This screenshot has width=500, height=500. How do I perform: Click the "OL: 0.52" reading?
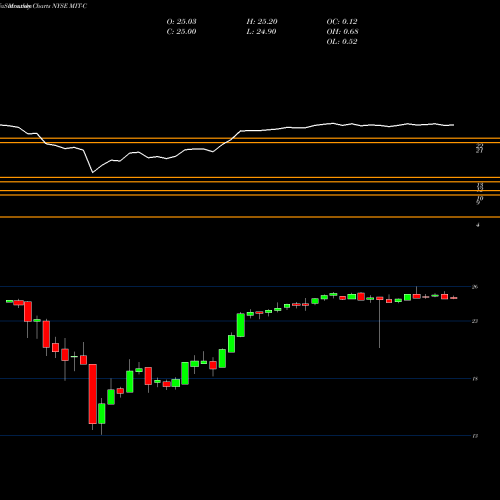(342, 42)
